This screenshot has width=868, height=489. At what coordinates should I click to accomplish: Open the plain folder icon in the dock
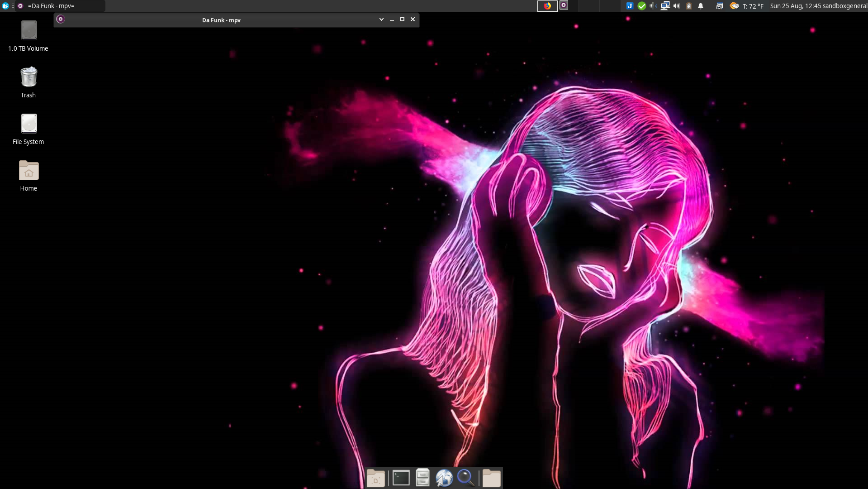pos(491,478)
